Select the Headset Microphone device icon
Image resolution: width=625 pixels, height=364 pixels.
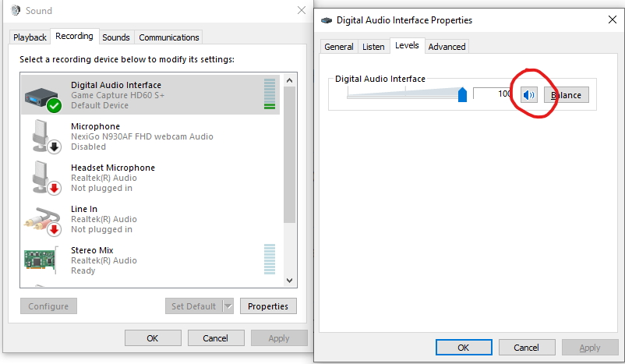tap(45, 178)
